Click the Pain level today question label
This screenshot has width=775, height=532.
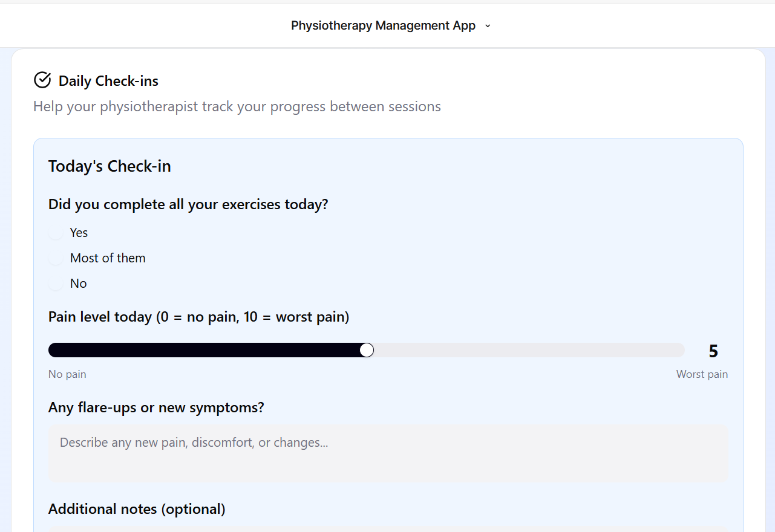click(x=198, y=316)
